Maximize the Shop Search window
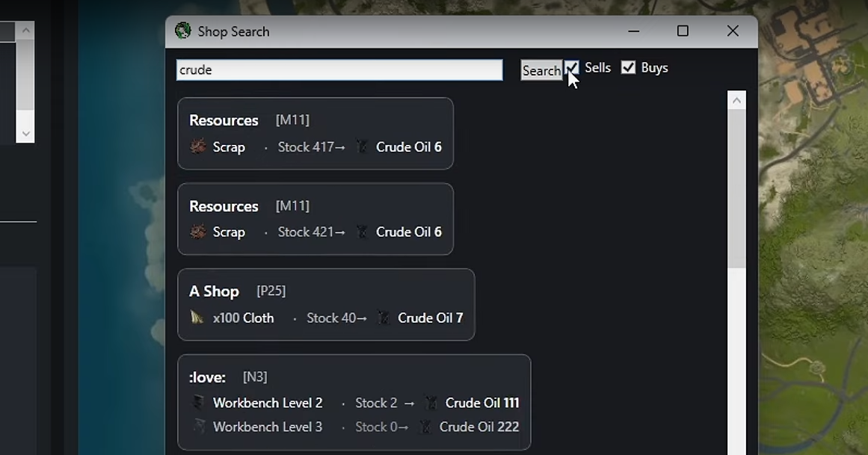The image size is (868, 455). pos(683,31)
